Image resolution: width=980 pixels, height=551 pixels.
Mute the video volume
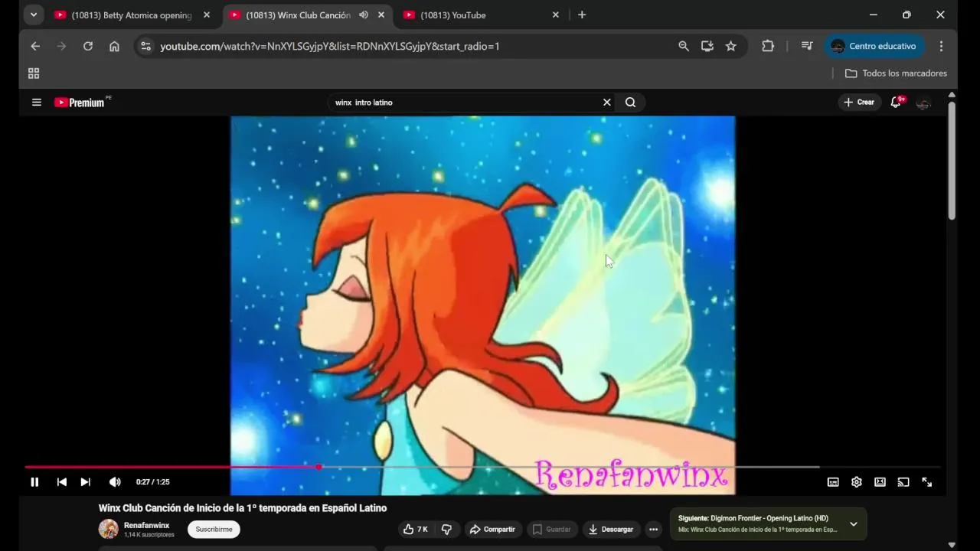point(115,482)
